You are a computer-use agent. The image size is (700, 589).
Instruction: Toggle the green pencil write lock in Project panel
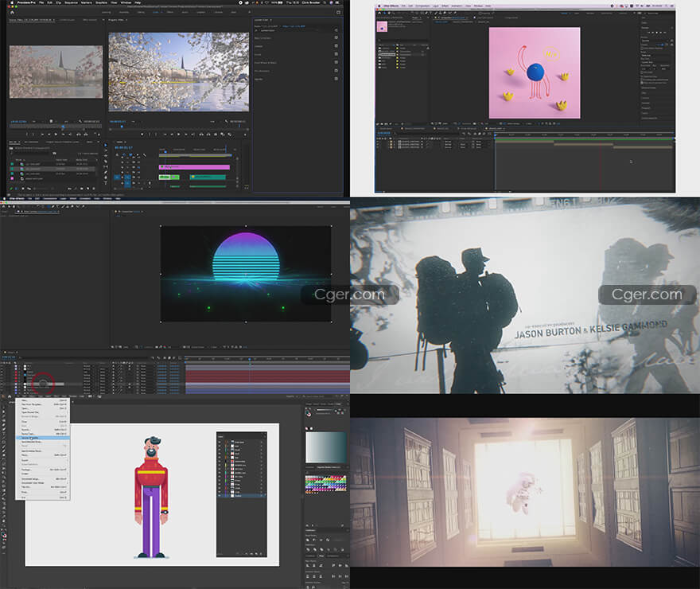tap(11, 189)
